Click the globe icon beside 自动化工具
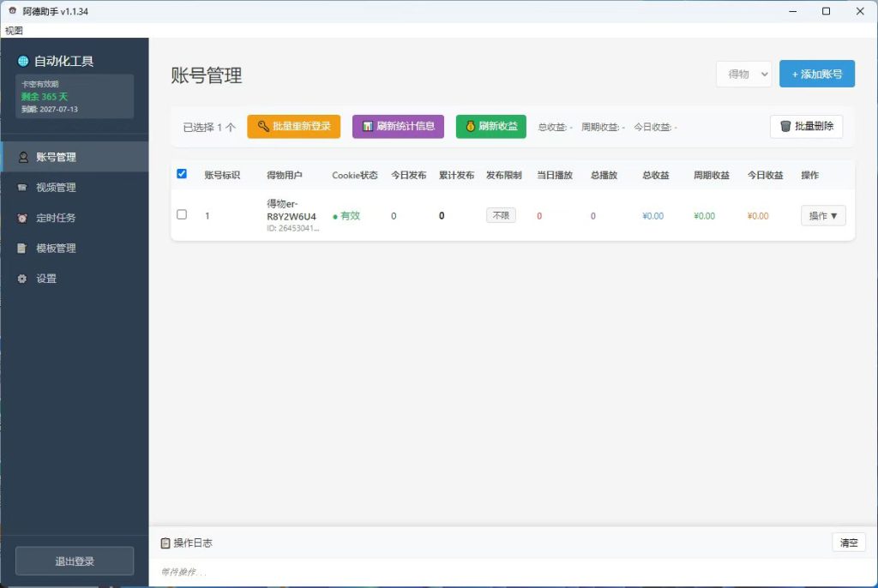The height and width of the screenshot is (588, 878). click(23, 61)
